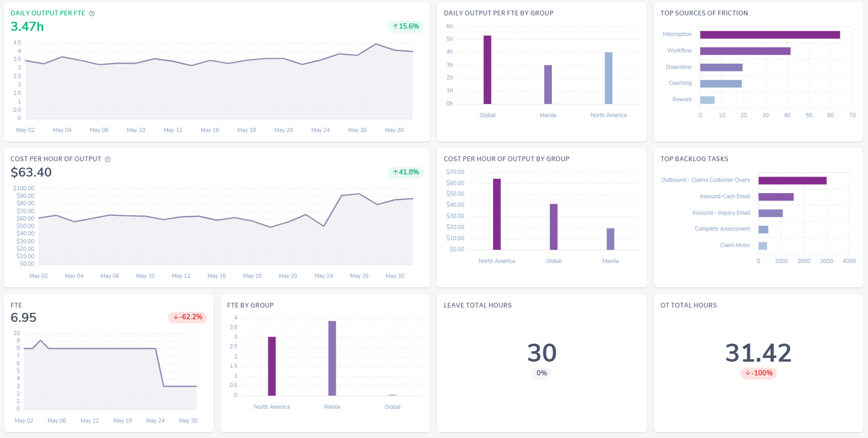Click the Rework label in friction chart

[x=682, y=99]
